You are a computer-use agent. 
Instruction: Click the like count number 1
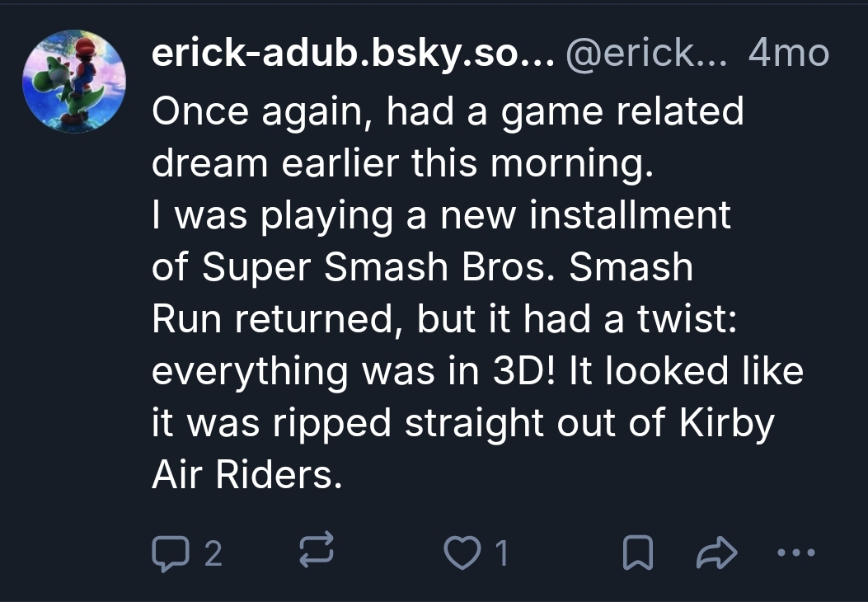pos(501,553)
